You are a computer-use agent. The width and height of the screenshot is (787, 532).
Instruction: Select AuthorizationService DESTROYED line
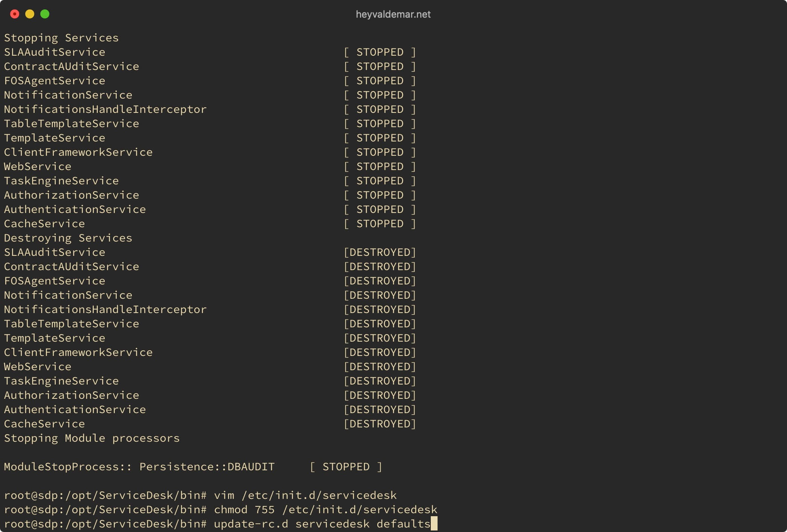(x=210, y=395)
